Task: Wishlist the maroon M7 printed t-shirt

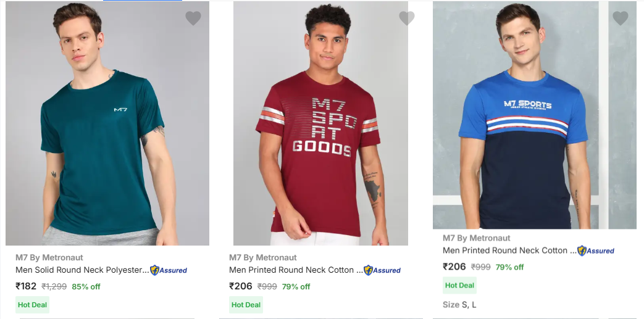Action: 407,19
